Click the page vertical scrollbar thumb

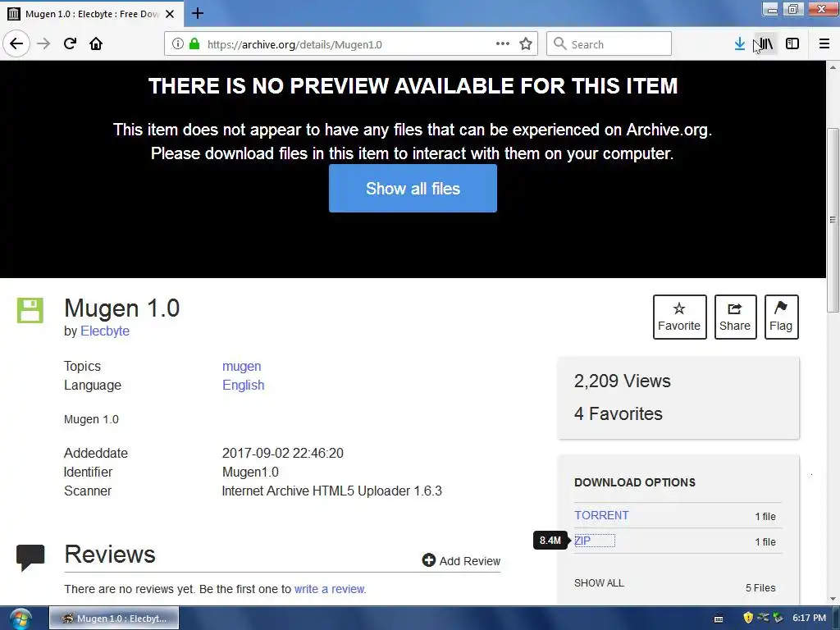point(833,220)
